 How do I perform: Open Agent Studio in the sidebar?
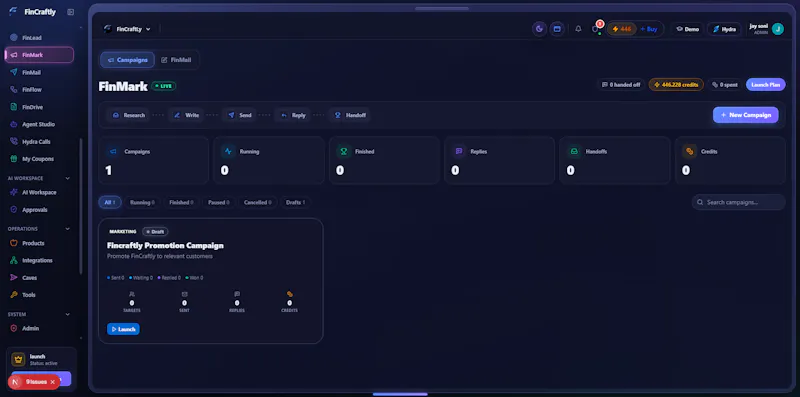[39, 124]
